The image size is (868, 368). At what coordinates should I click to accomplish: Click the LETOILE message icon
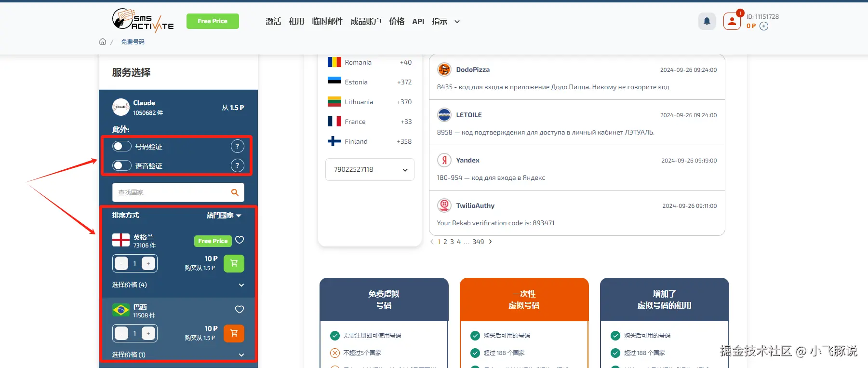point(444,115)
